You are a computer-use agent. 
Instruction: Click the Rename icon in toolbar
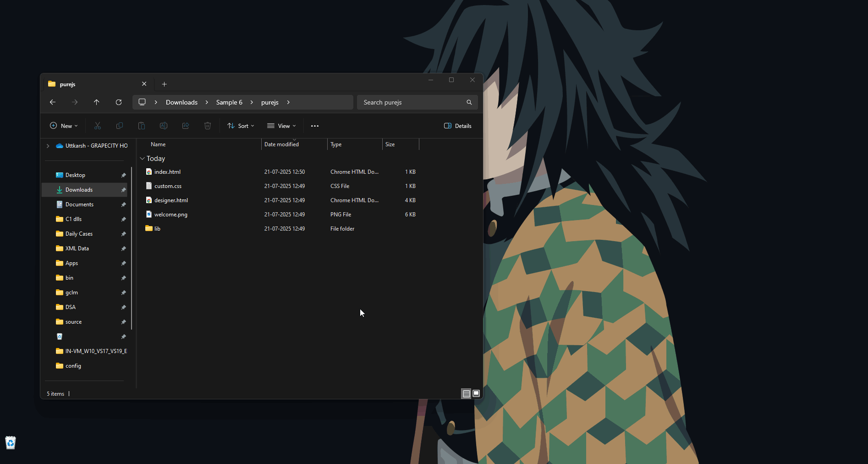coord(164,126)
